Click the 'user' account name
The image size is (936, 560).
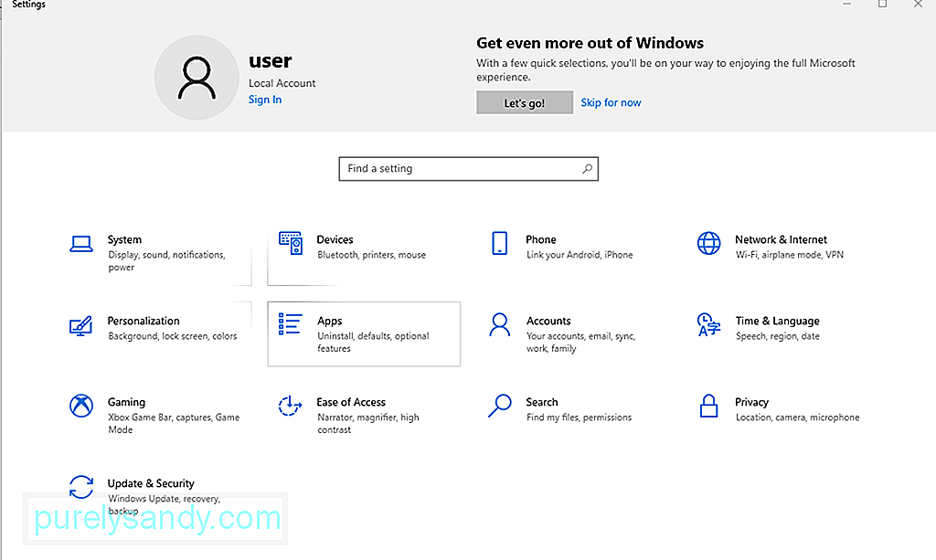click(271, 61)
